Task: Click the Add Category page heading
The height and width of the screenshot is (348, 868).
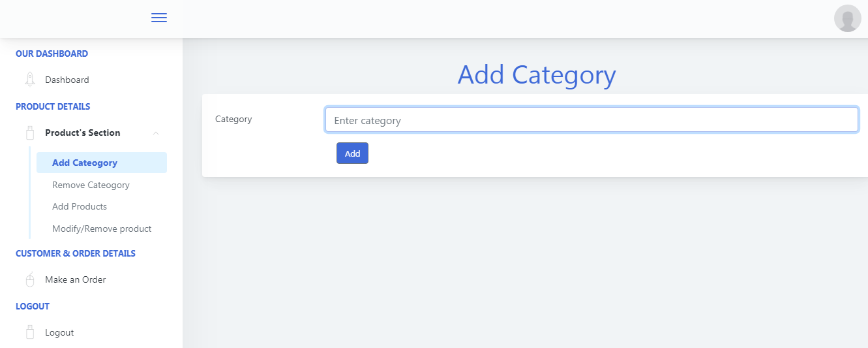Action: pyautogui.click(x=536, y=74)
